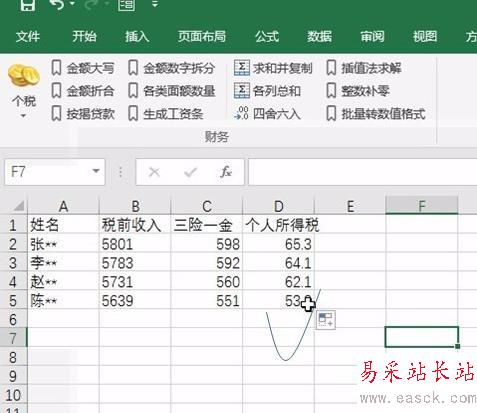Click the 整数补零 tool
This screenshot has width=477, height=413.
pyautogui.click(x=358, y=91)
